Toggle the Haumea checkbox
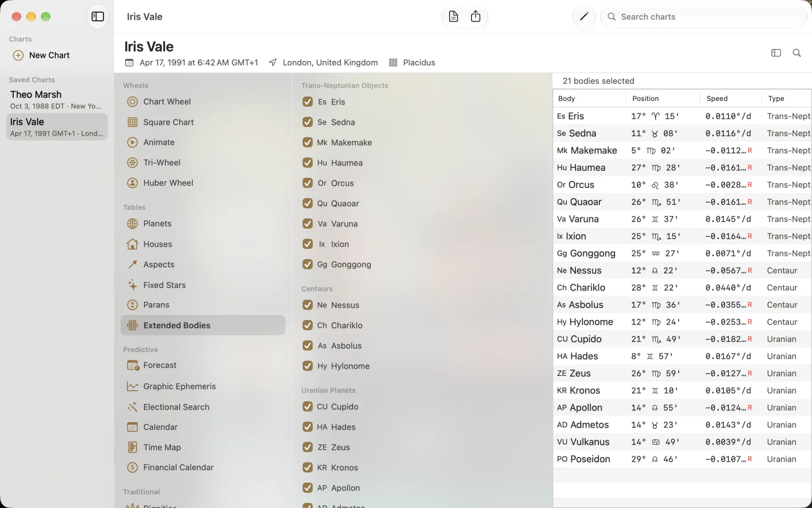This screenshot has width=812, height=508. pos(308,163)
